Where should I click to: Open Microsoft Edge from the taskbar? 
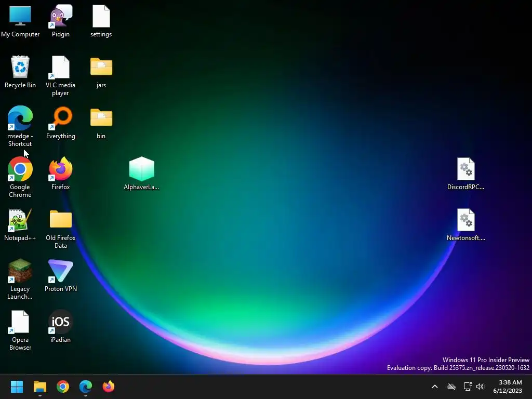[x=86, y=387]
